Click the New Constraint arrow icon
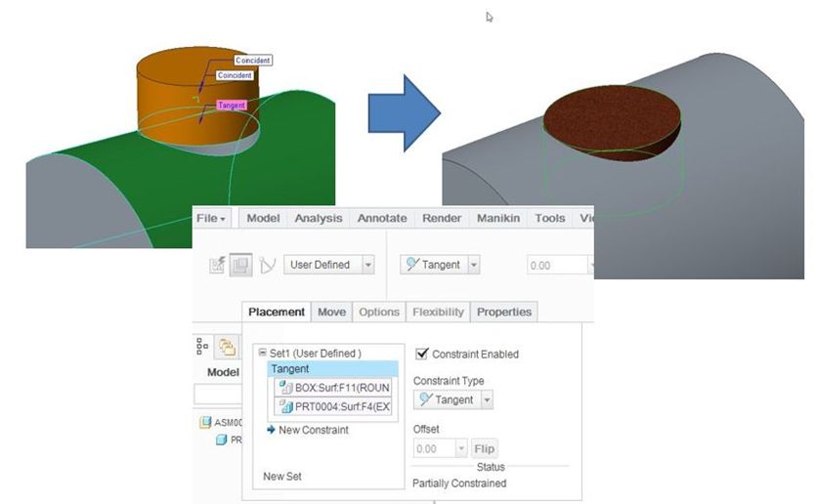 tap(271, 430)
